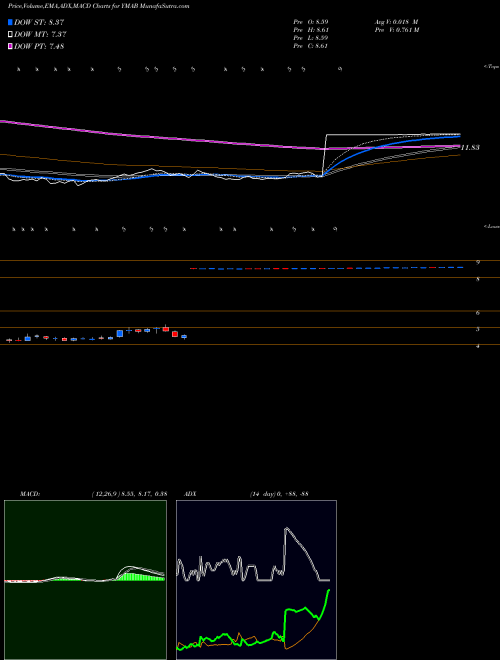This screenshot has height=660, width=500.
Task: Click the 'Pre L: 8.59' value
Action: click(311, 38)
